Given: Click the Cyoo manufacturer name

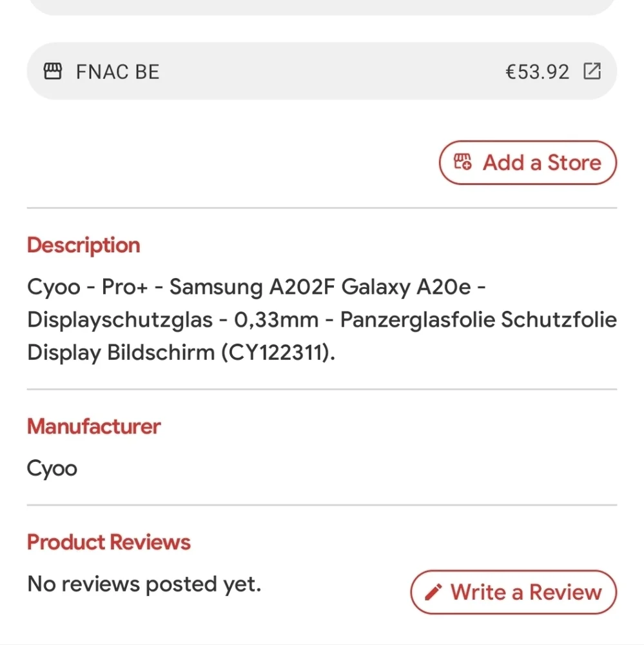Looking at the screenshot, I should pyautogui.click(x=52, y=468).
